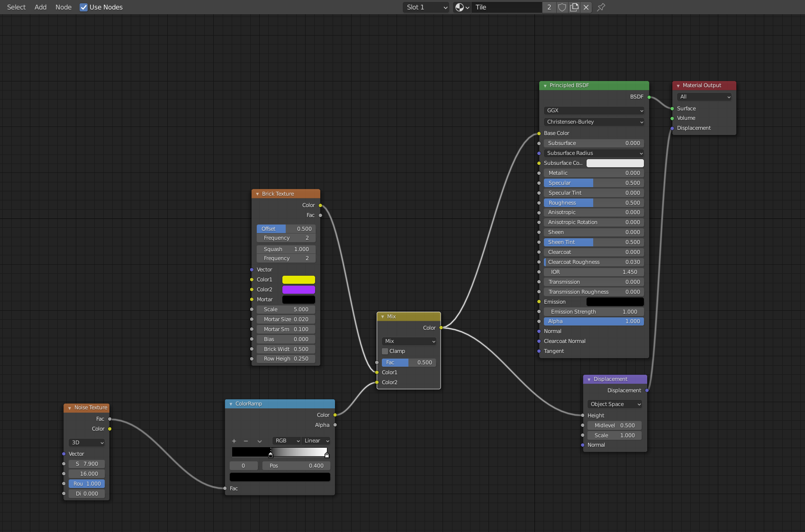Toggle the pin node tree icon
The height and width of the screenshot is (532, 805).
pyautogui.click(x=601, y=7)
